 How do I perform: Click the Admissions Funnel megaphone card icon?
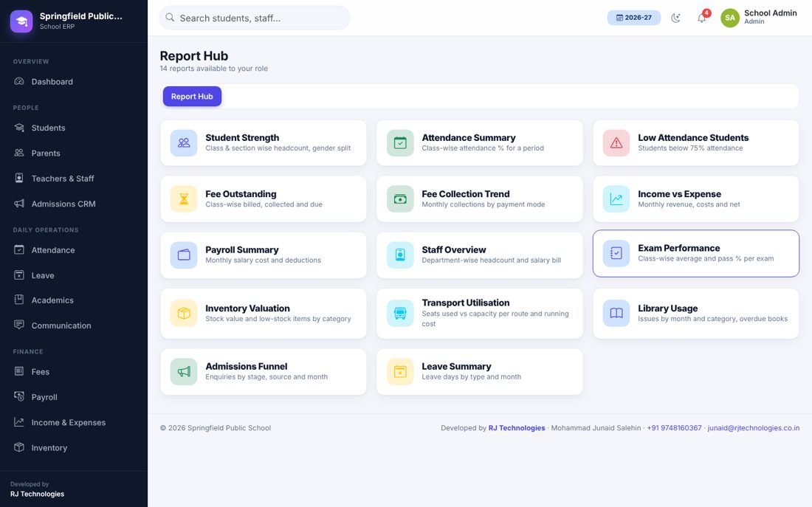click(184, 371)
